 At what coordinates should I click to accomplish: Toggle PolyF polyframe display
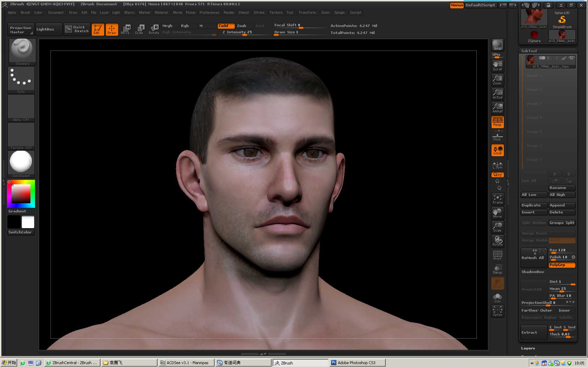pyautogui.click(x=497, y=255)
